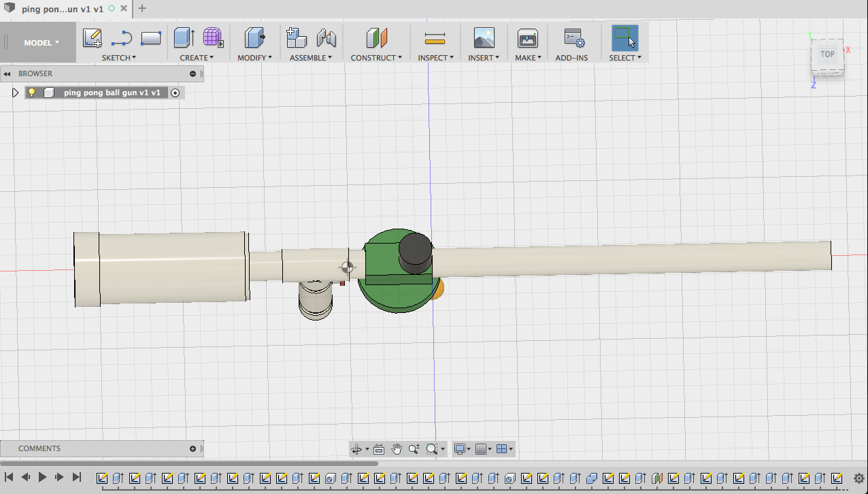The width and height of the screenshot is (868, 494).
Task: Click the Zoom window fit icon
Action: coord(431,449)
